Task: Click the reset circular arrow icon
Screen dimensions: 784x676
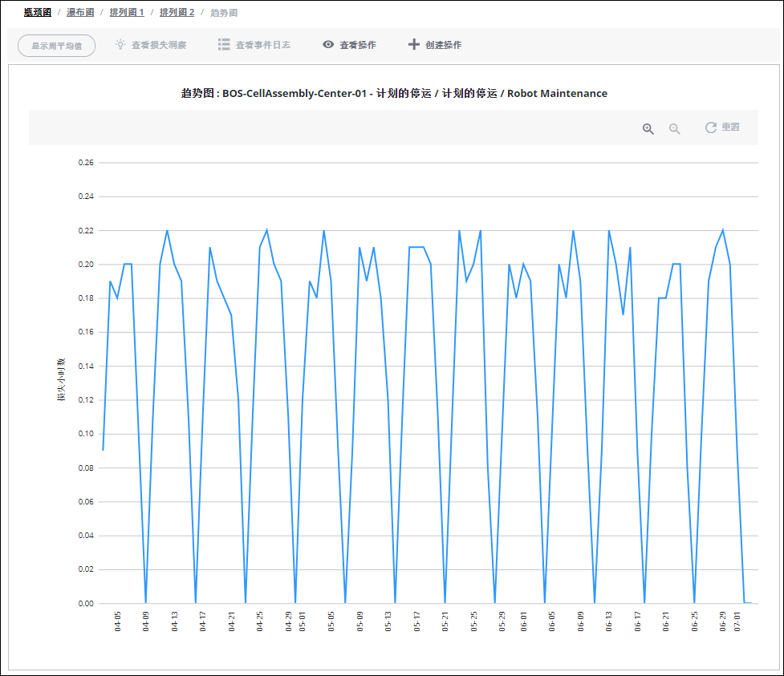Action: tap(710, 128)
